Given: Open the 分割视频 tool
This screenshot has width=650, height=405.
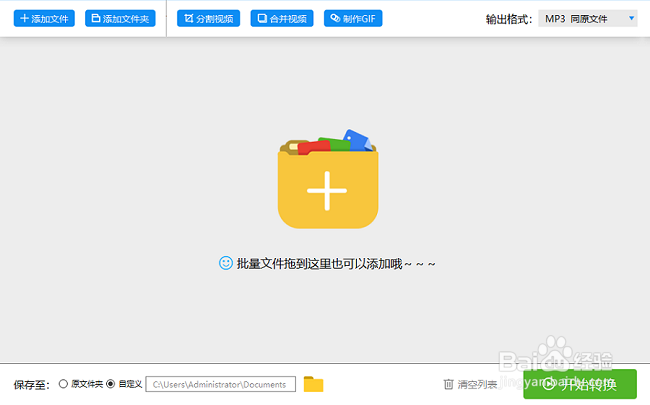Looking at the screenshot, I should coord(209,19).
